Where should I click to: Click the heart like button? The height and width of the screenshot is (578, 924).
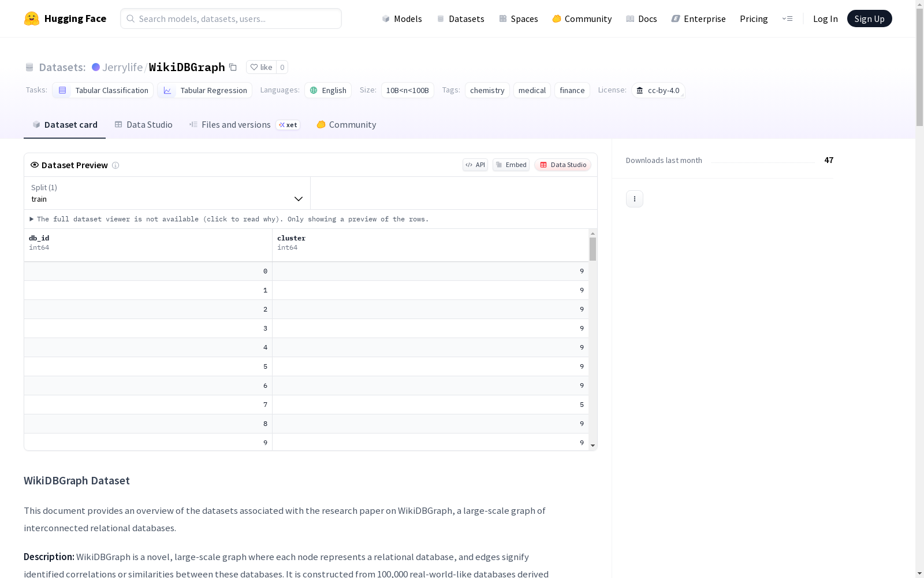(x=261, y=67)
